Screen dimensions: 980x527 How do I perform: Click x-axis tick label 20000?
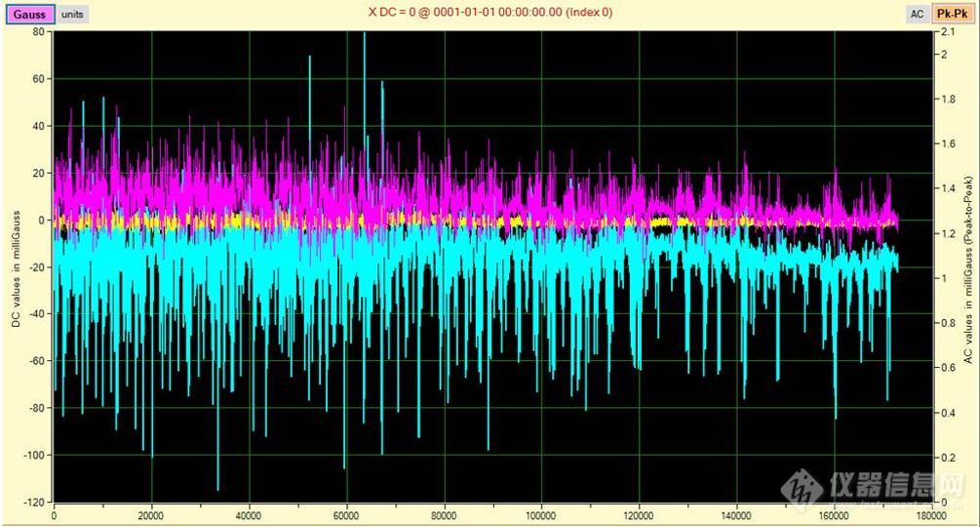[150, 515]
